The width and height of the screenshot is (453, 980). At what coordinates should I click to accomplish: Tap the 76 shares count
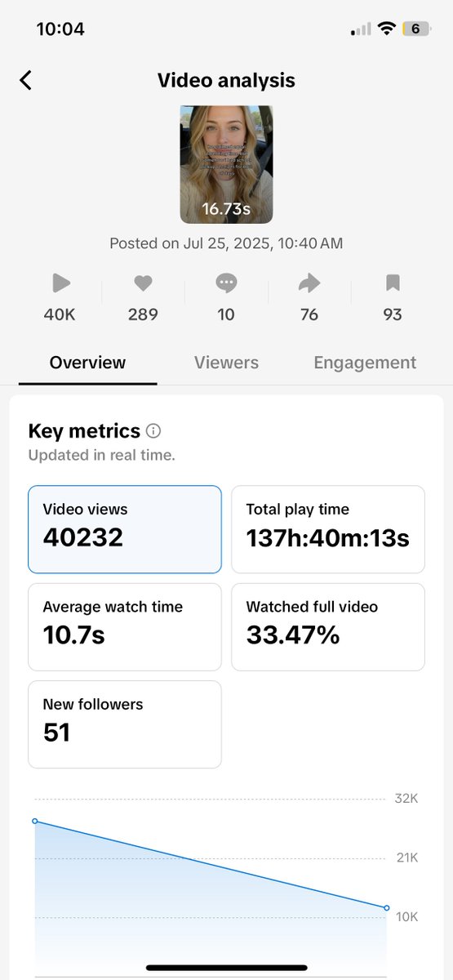pyautogui.click(x=309, y=314)
